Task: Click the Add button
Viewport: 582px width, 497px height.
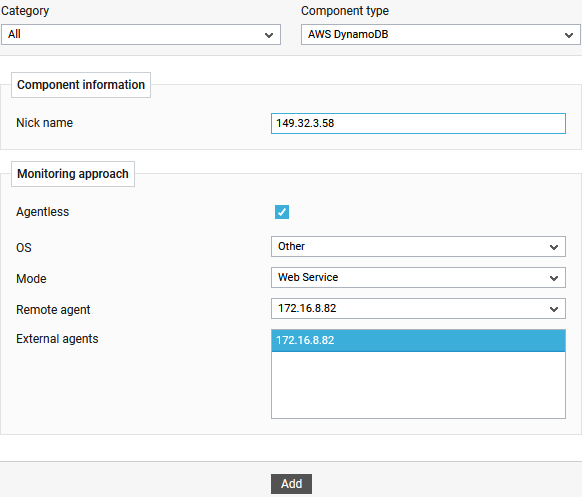Action: point(291,484)
